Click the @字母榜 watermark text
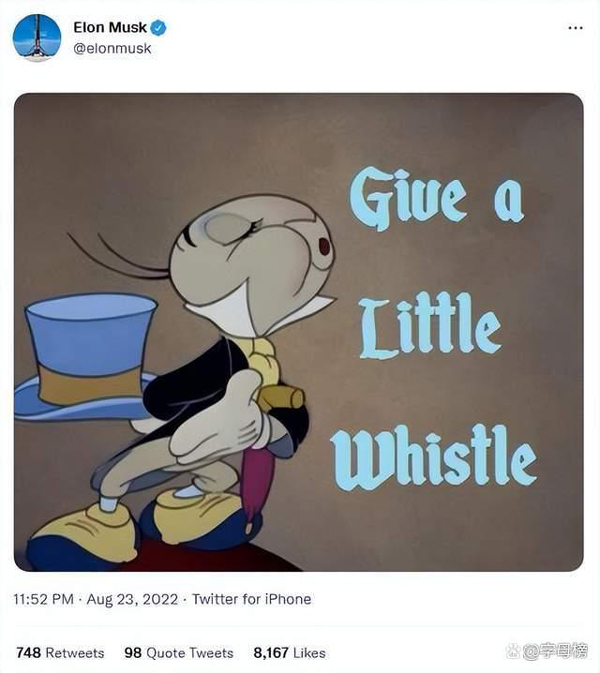This screenshot has height=673, width=600. pos(555,651)
